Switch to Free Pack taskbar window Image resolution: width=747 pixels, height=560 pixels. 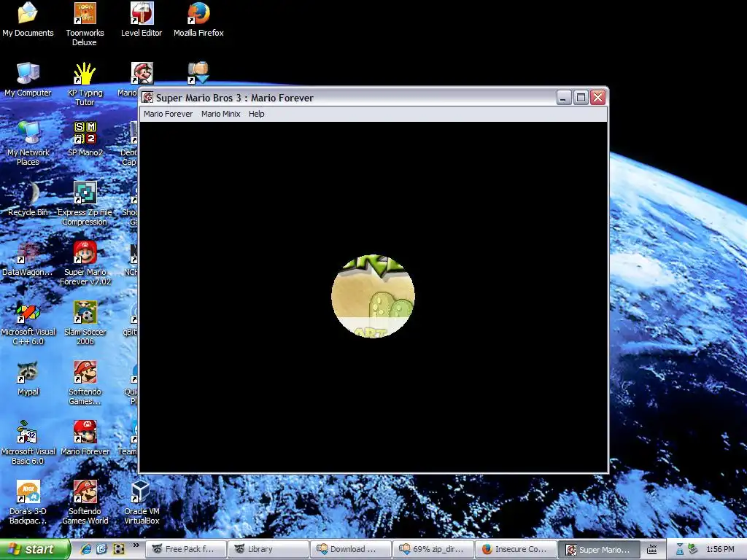(185, 549)
